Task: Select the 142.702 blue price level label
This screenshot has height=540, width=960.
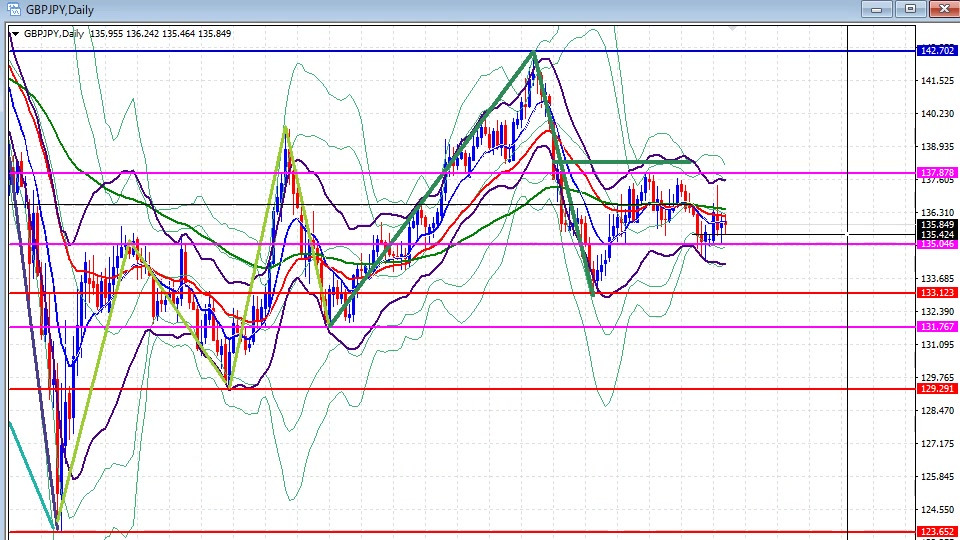Action: [x=937, y=51]
